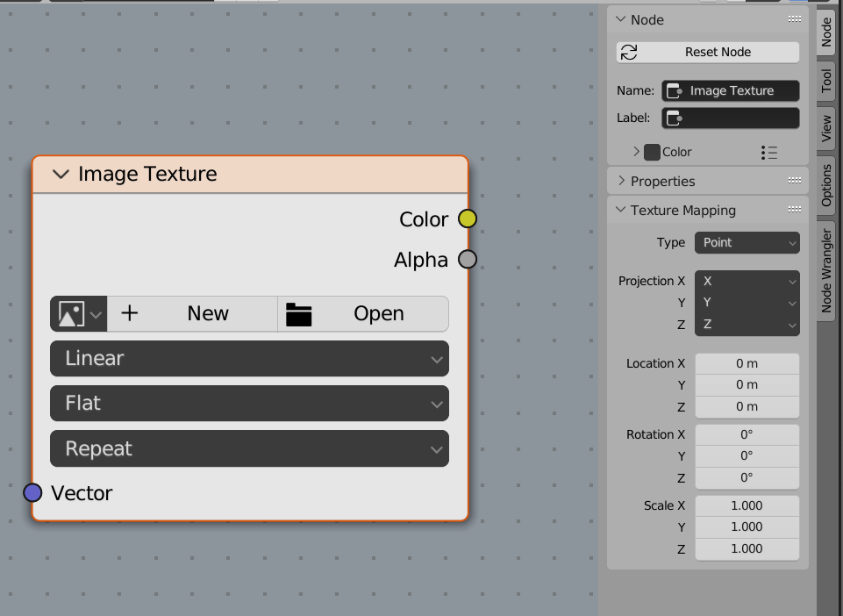Expand the Color subpanel
Image resolution: width=843 pixels, height=616 pixels.
(x=637, y=152)
